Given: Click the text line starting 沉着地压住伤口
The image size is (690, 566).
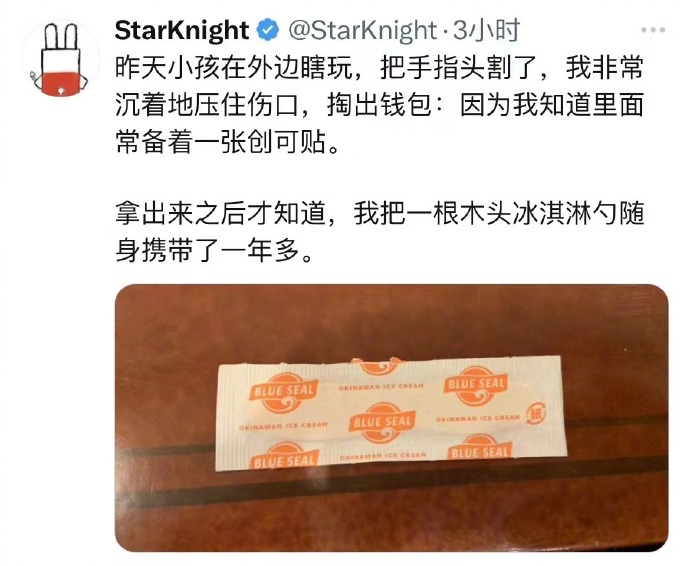Looking at the screenshot, I should point(379,105).
